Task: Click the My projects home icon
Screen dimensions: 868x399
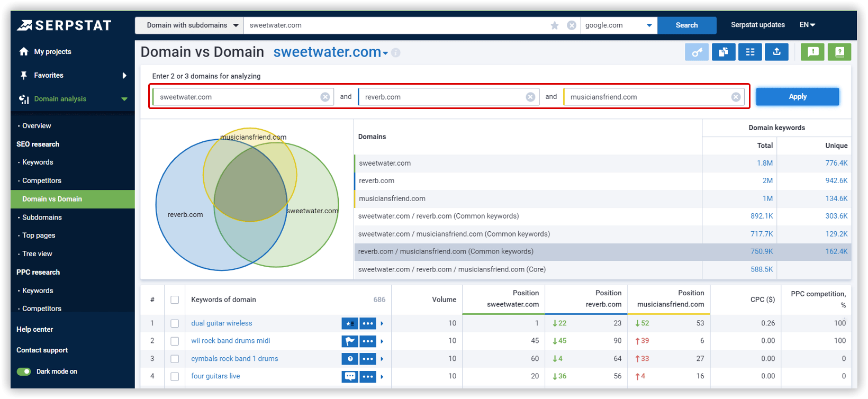Action: click(x=24, y=51)
